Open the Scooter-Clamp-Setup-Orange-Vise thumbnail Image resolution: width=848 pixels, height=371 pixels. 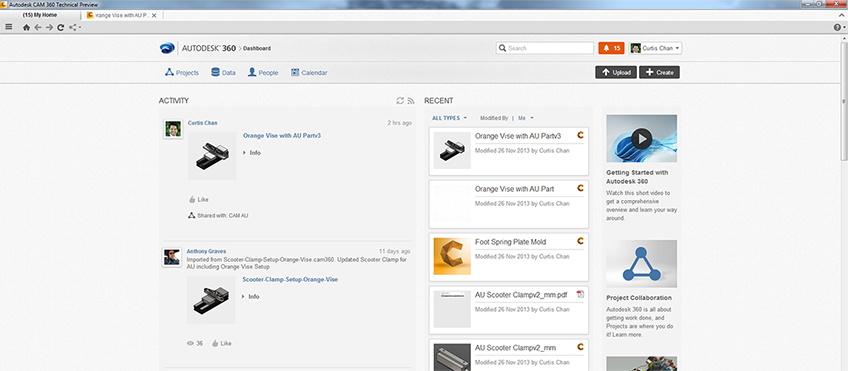(211, 300)
